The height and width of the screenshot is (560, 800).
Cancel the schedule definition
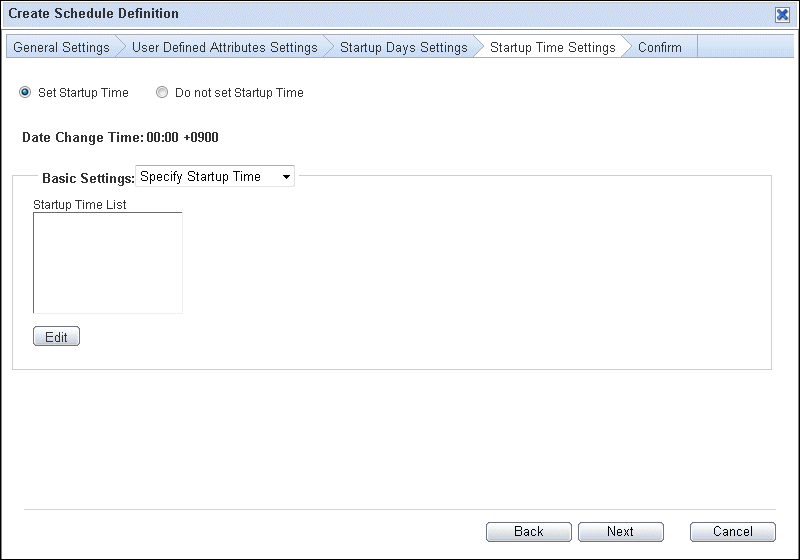point(733,531)
